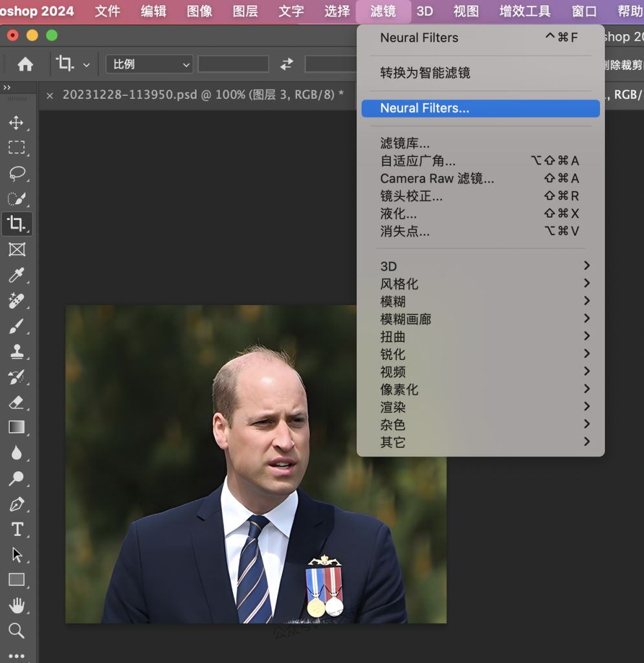644x663 pixels.
Task: Select the Zoom tool
Action: click(16, 631)
